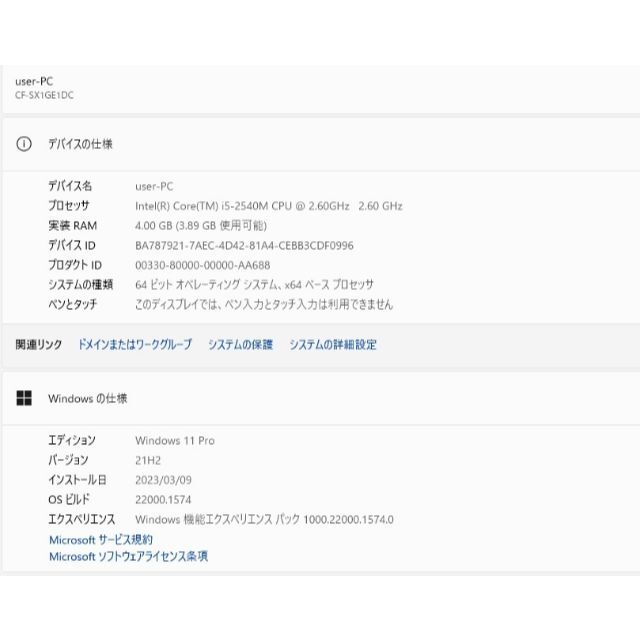
Task: Select model text CF-SX1GE1DC
Action: point(44,96)
